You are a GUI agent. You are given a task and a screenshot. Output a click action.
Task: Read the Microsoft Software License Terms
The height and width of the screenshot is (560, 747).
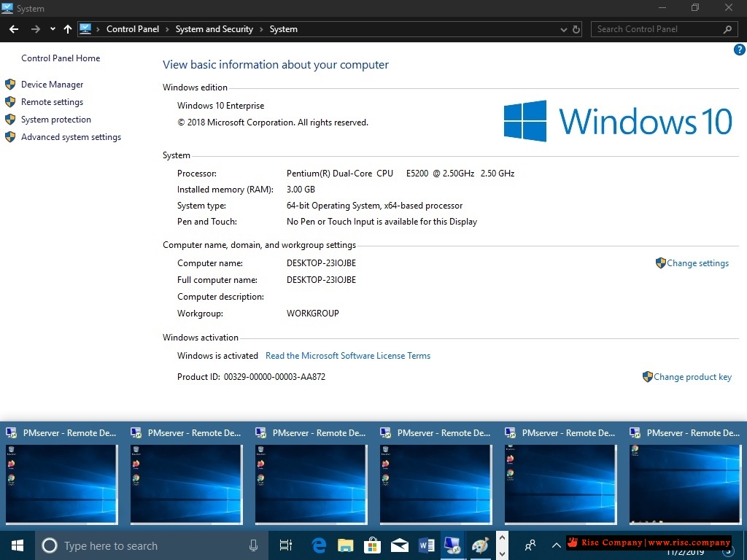click(348, 356)
